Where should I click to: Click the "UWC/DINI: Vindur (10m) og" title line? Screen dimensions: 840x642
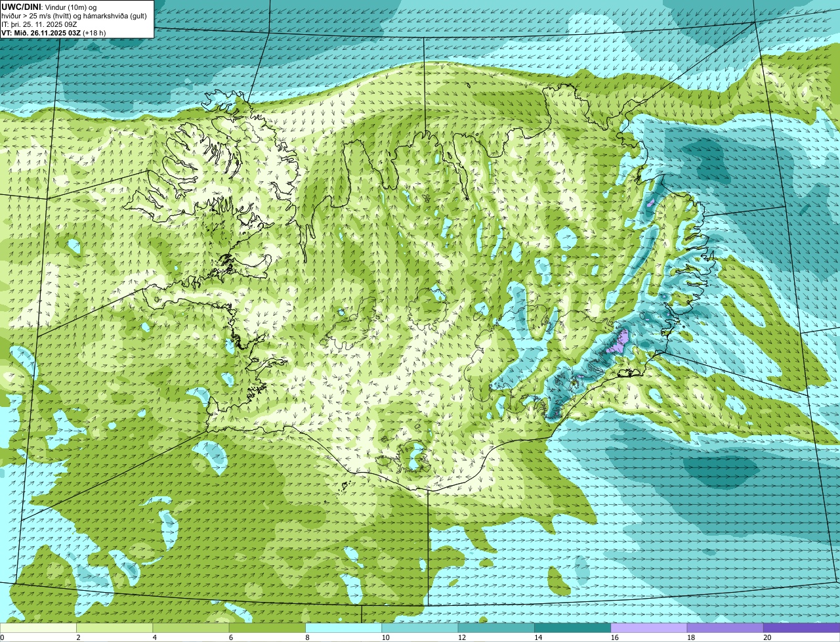pyautogui.click(x=49, y=7)
